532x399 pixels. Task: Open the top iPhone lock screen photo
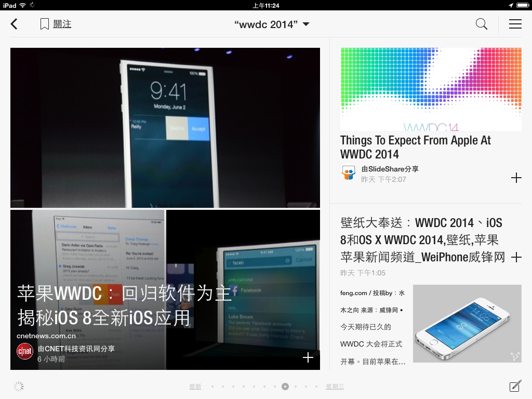pyautogui.click(x=165, y=128)
